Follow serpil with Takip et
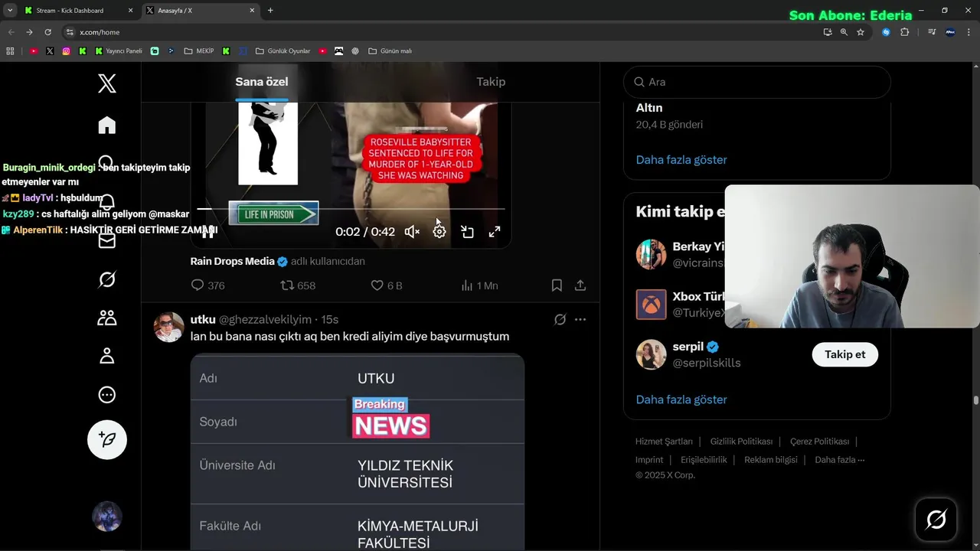980x551 pixels. click(x=845, y=354)
